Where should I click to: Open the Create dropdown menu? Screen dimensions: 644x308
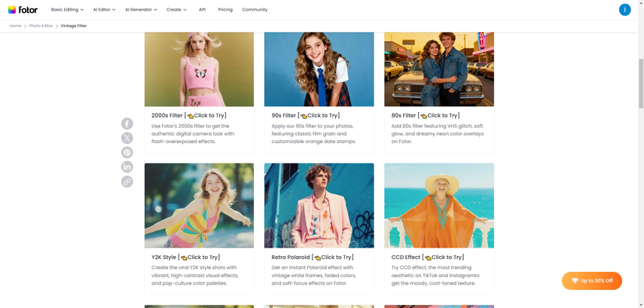176,10
